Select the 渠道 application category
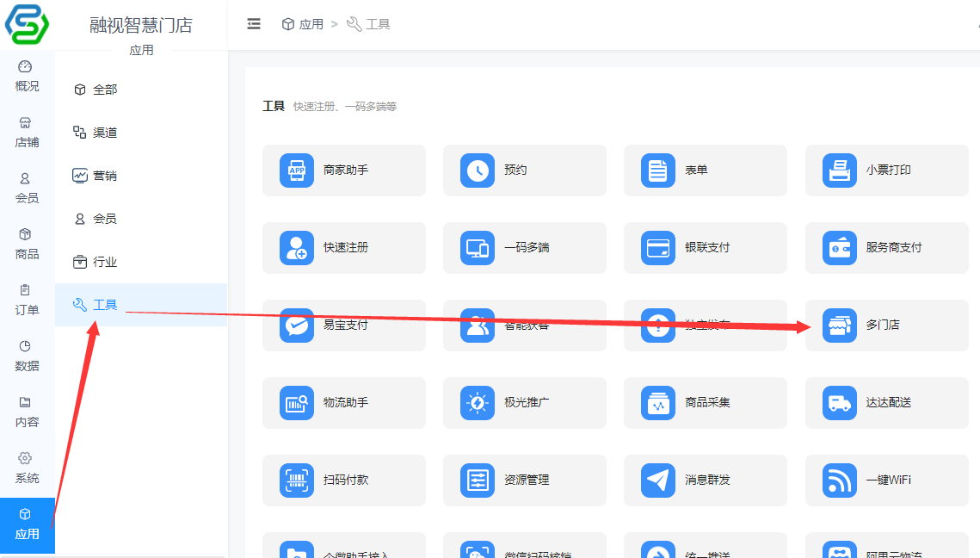This screenshot has height=558, width=980. click(140, 133)
